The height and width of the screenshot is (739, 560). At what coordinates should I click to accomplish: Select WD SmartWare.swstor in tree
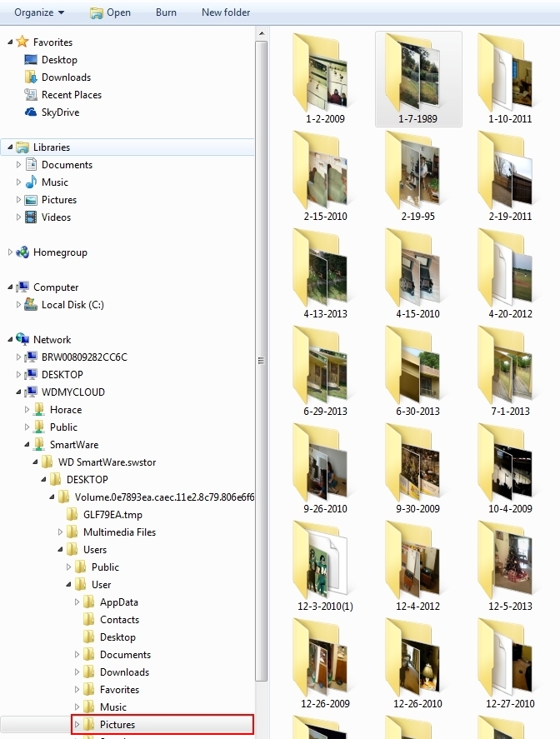[107, 462]
